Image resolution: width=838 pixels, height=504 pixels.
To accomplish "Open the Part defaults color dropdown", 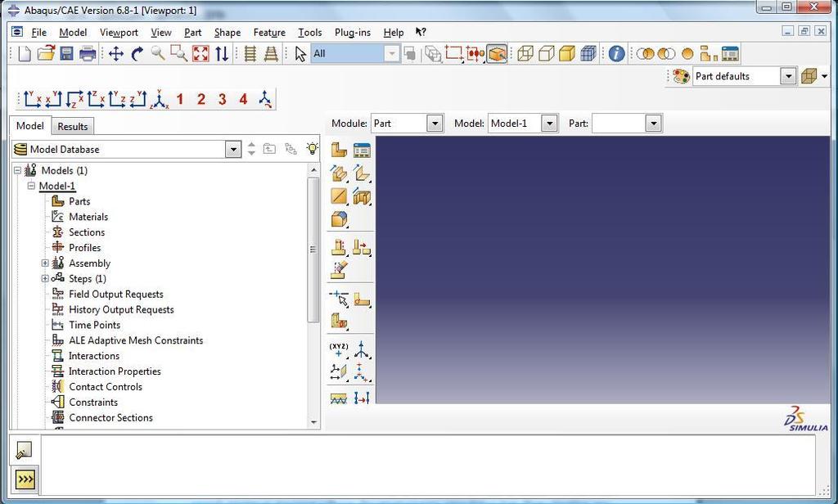I will 788,76.
